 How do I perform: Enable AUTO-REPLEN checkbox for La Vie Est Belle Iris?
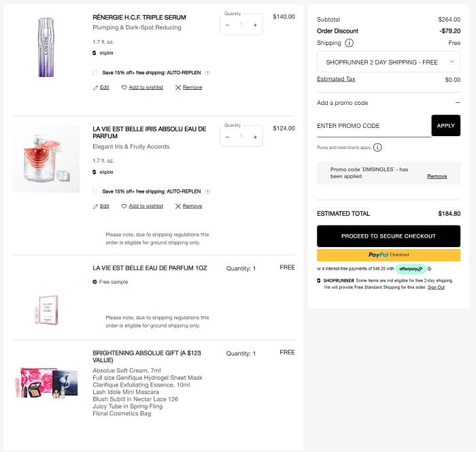(x=95, y=191)
